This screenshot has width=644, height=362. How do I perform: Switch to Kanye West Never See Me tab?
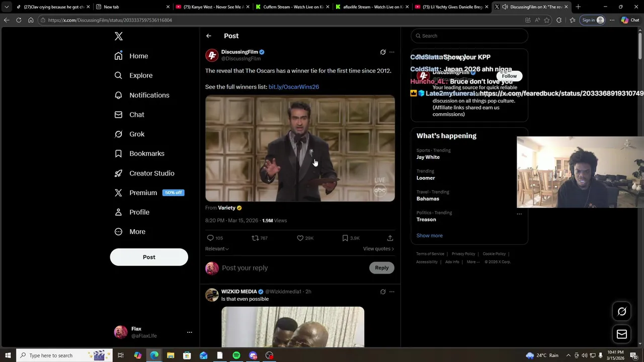(x=212, y=7)
